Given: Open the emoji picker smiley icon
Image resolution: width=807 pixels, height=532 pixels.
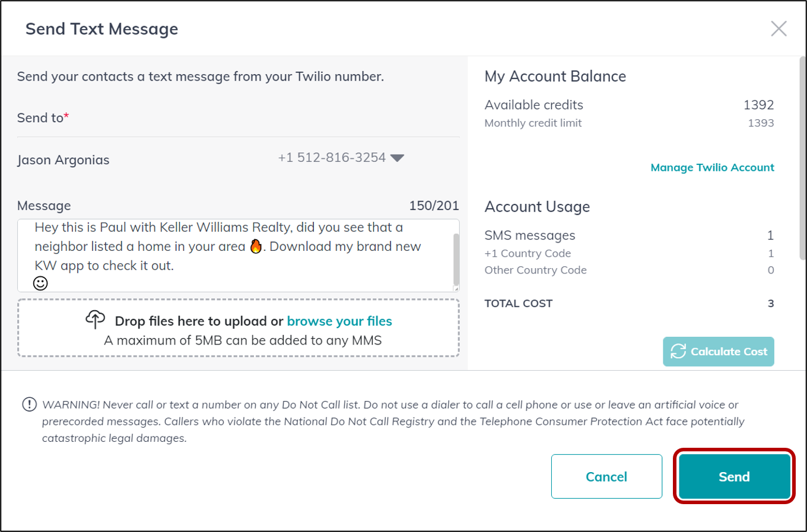Looking at the screenshot, I should 40,283.
